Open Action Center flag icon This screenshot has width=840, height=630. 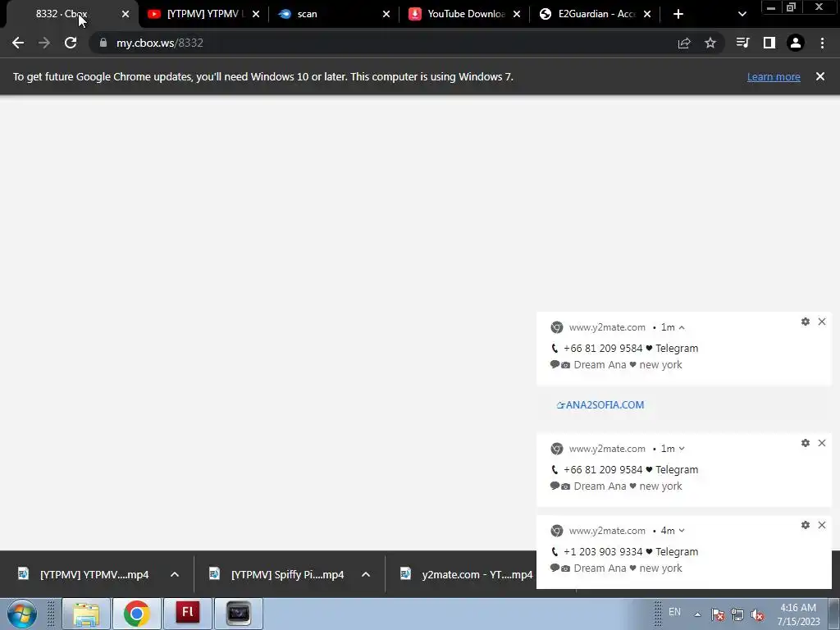point(718,614)
